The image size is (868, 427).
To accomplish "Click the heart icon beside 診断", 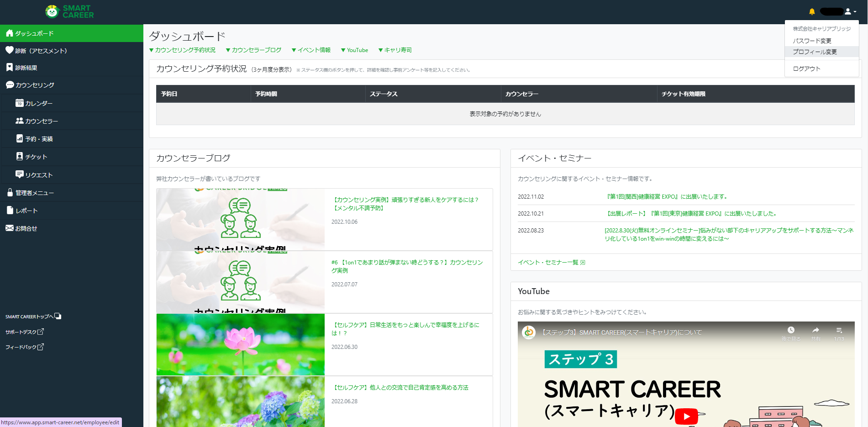I will pos(9,50).
